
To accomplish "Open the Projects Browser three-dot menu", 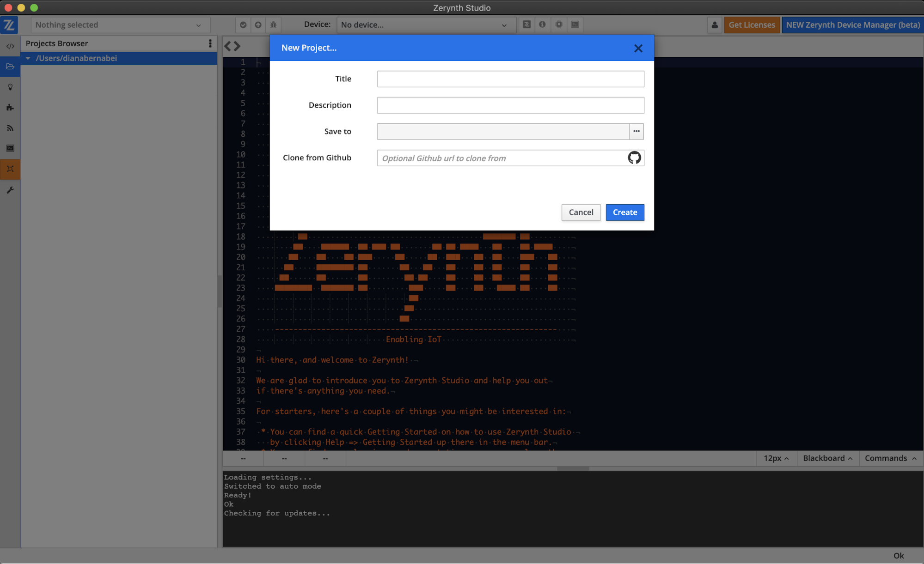I will point(210,43).
